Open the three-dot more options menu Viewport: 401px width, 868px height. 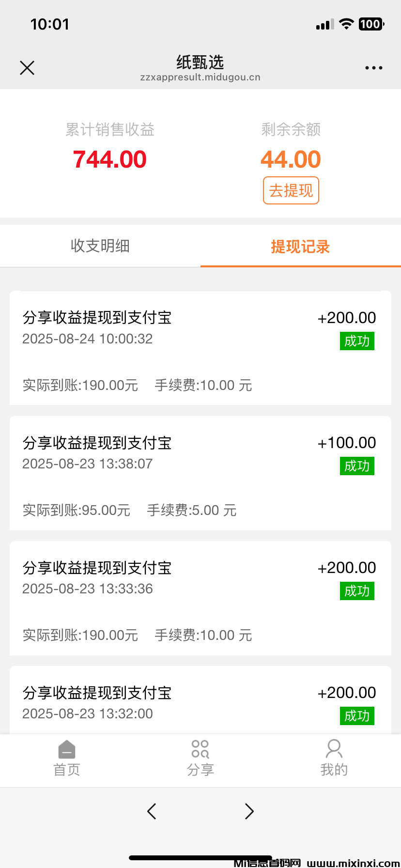[373, 68]
